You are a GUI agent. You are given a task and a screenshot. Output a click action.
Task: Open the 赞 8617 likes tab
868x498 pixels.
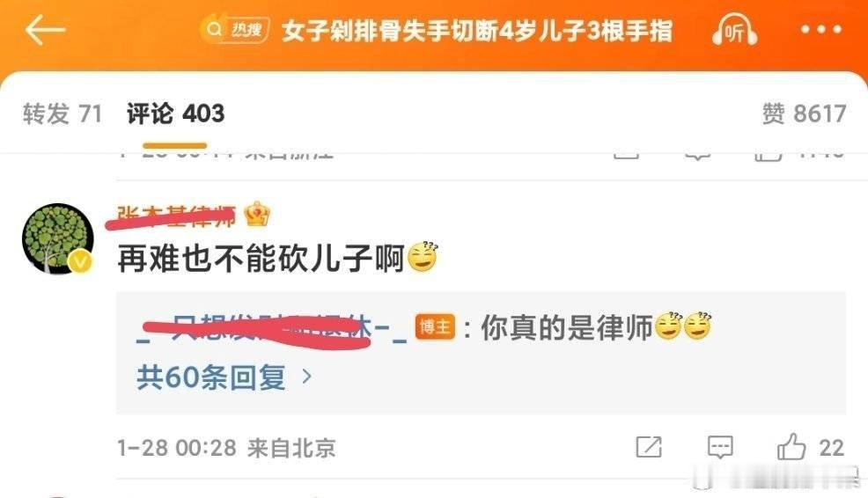[x=804, y=114]
